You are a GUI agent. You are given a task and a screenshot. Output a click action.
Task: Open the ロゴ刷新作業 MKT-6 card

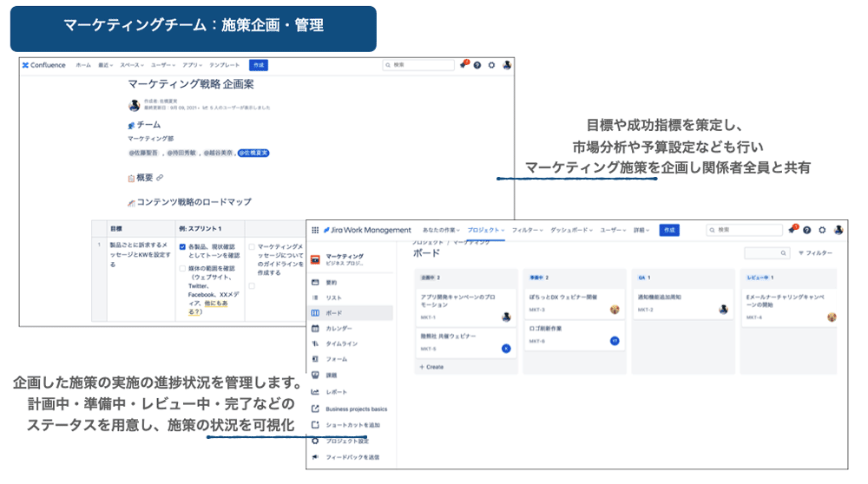tap(574, 335)
